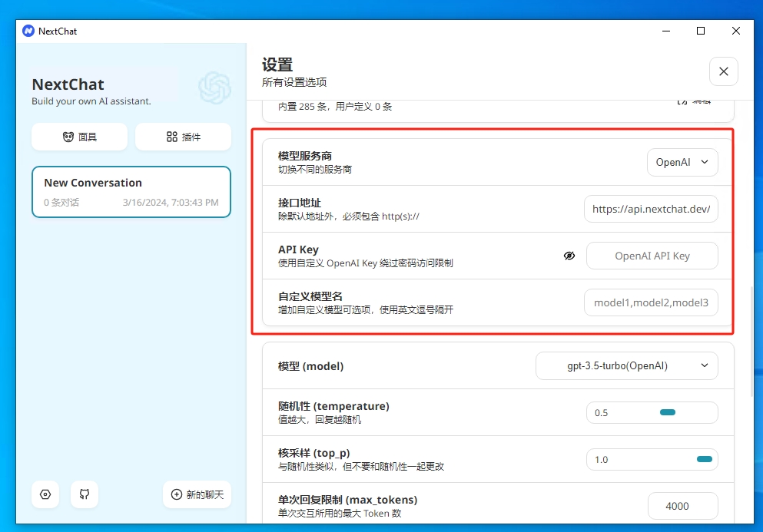Close the settings page with the X

click(x=723, y=71)
